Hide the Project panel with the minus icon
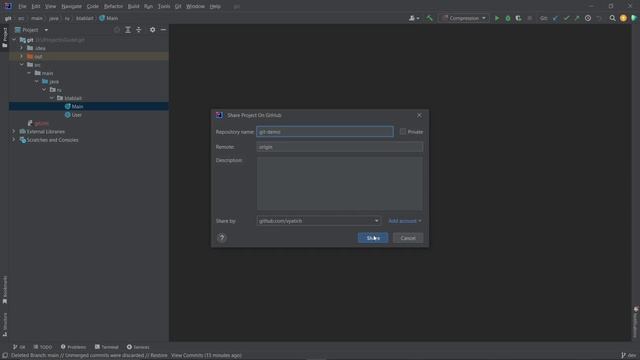Screen dimensions: 640x360 coord(163,30)
